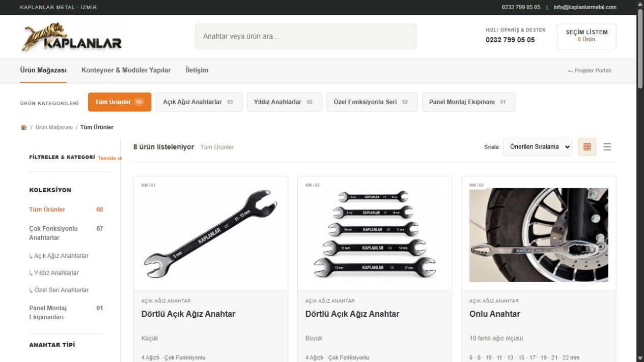Image resolution: width=644 pixels, height=362 pixels.
Task: Filter by Açık Ağız Anahtarlar chip
Action: (199, 102)
